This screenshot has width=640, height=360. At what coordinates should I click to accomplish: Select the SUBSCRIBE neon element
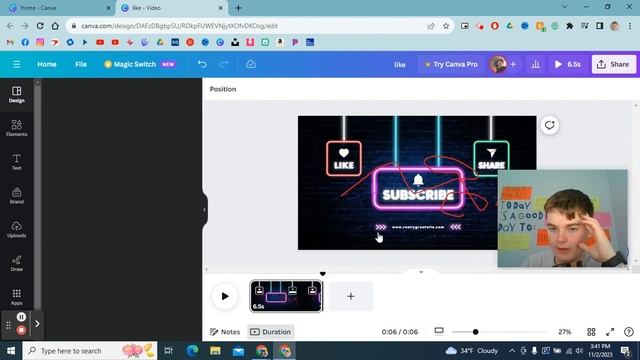pos(418,189)
